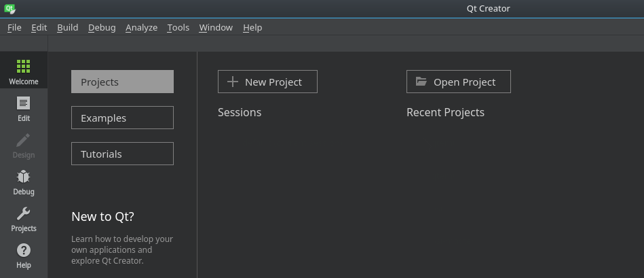This screenshot has width=644, height=278.
Task: Click the plus icon on New Project
Action: [x=233, y=82]
